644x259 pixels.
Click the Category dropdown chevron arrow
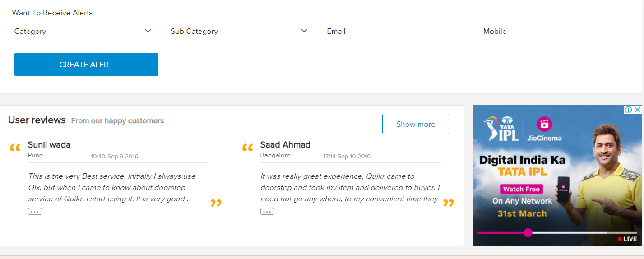(148, 31)
